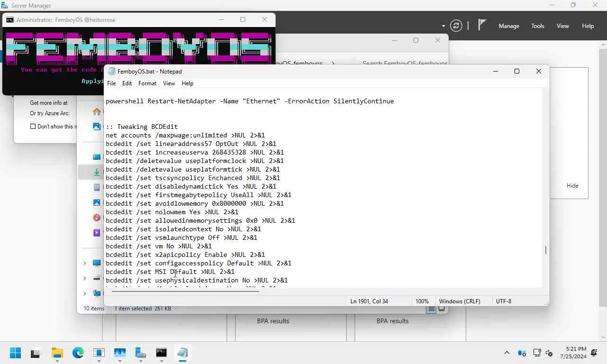Click the 100% zoom status entry

pos(422,301)
